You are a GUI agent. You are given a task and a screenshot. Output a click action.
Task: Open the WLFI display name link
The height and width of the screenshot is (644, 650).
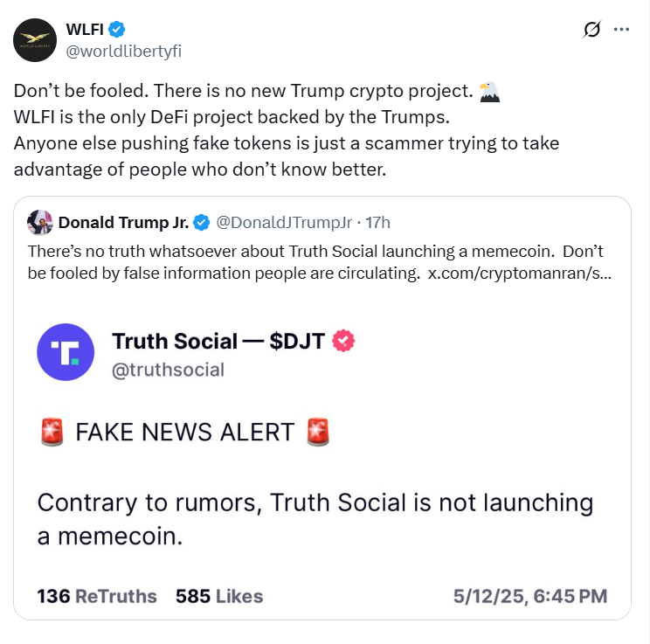tap(84, 29)
